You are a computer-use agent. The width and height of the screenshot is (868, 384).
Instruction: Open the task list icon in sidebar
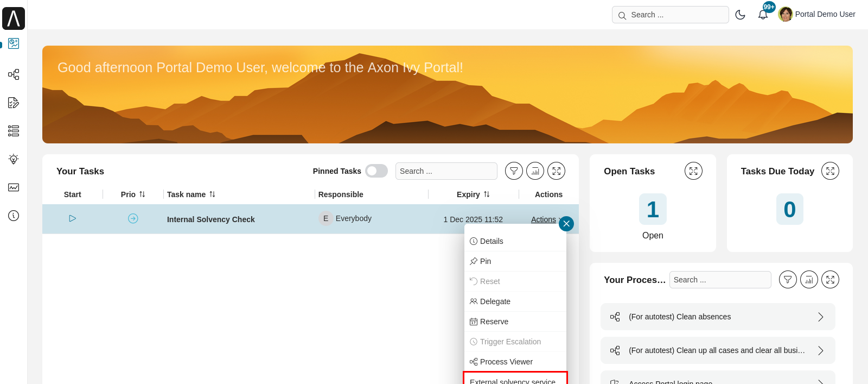[x=14, y=131]
